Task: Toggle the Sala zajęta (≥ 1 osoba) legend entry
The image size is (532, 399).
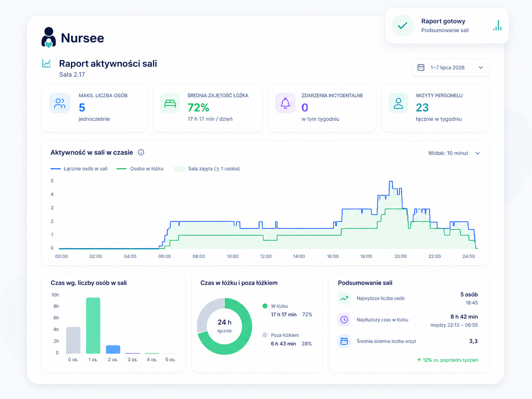Action: click(x=207, y=169)
